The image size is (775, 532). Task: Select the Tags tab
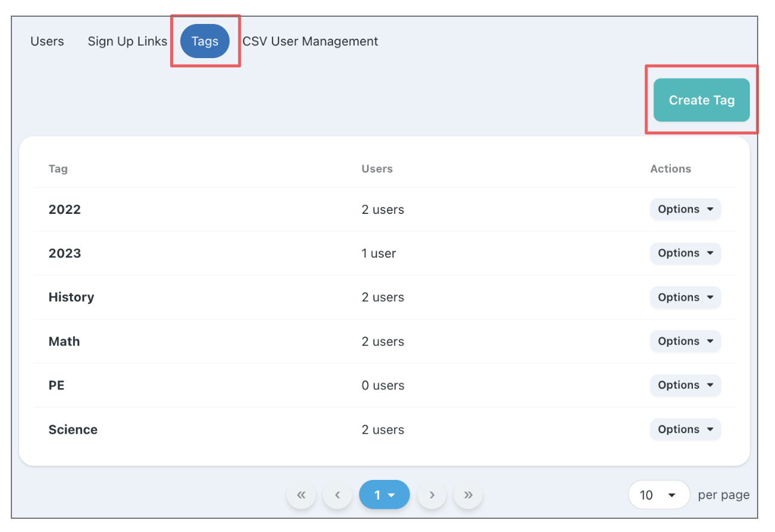205,41
